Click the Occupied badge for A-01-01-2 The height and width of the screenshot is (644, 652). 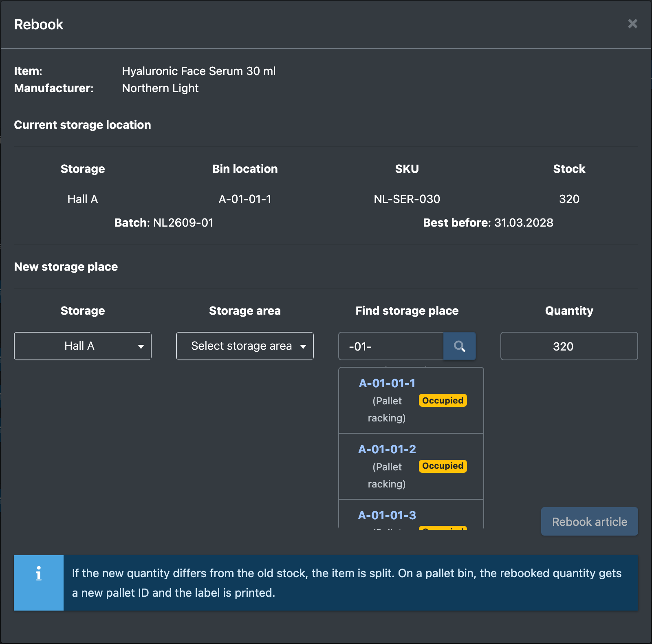coord(443,466)
